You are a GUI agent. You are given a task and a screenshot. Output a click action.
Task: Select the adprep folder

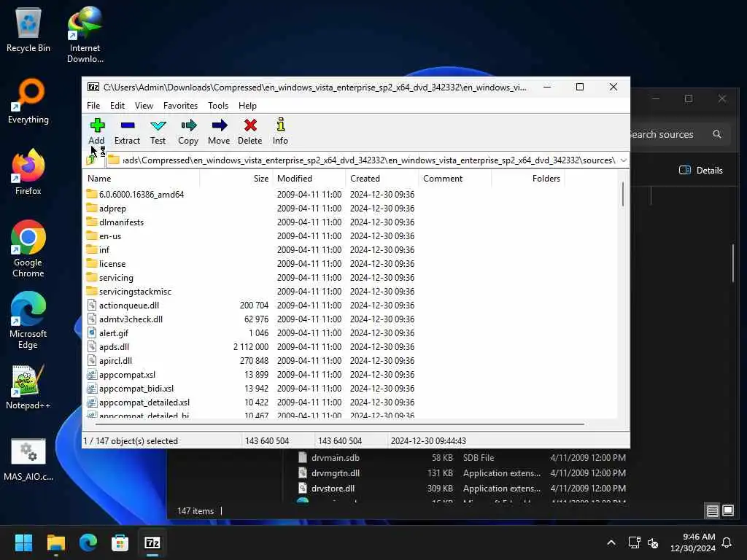click(x=107, y=208)
